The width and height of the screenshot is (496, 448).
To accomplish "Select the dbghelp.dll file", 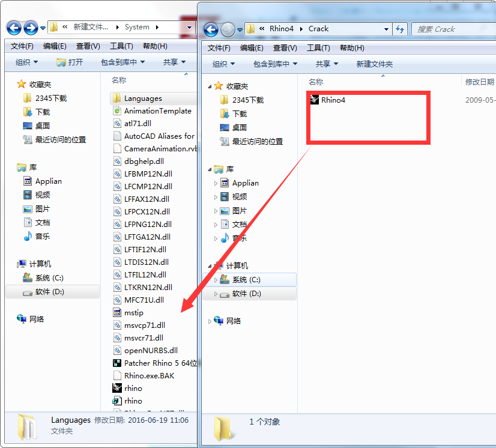I will tap(139, 162).
